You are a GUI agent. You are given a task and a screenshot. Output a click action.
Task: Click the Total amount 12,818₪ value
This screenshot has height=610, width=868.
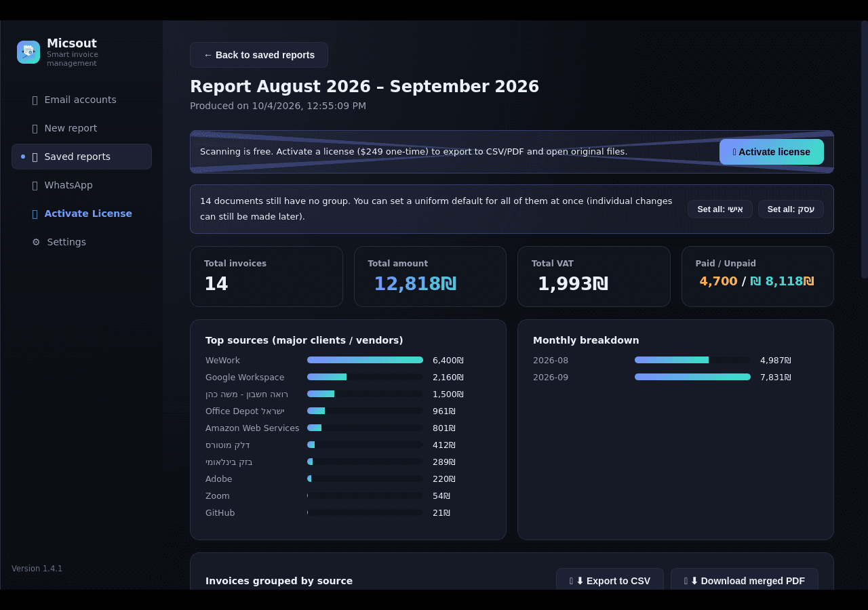tap(416, 284)
